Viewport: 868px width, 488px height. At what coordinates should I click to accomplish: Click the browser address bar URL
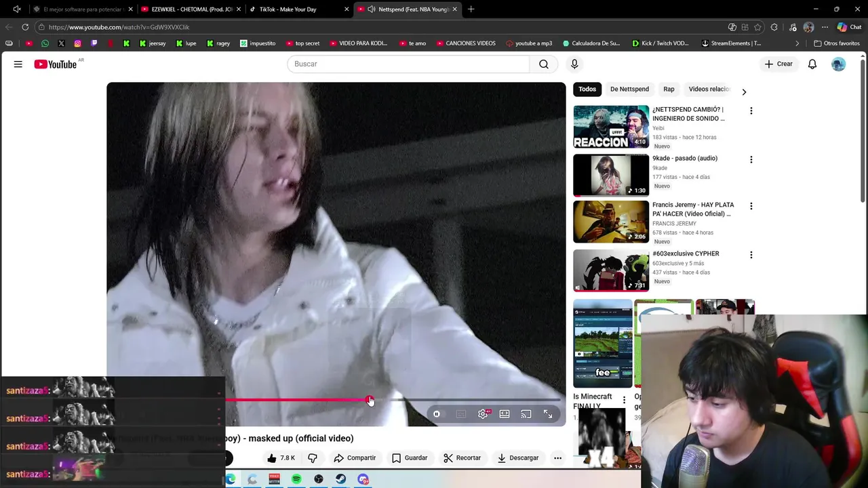(119, 27)
